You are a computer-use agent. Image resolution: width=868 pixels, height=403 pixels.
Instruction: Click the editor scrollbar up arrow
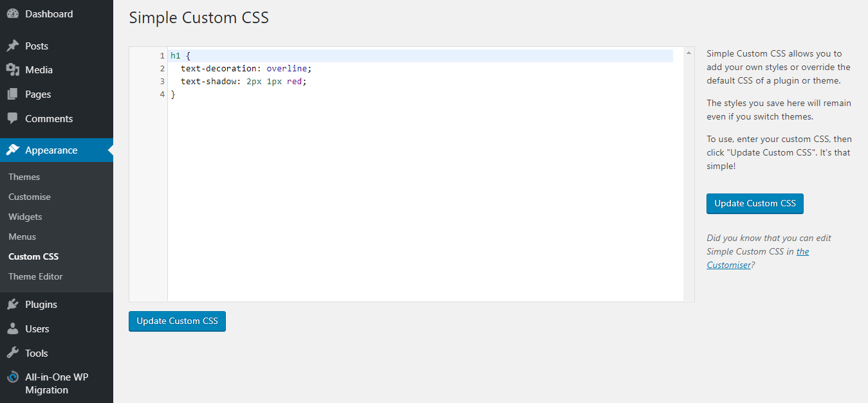coord(689,52)
